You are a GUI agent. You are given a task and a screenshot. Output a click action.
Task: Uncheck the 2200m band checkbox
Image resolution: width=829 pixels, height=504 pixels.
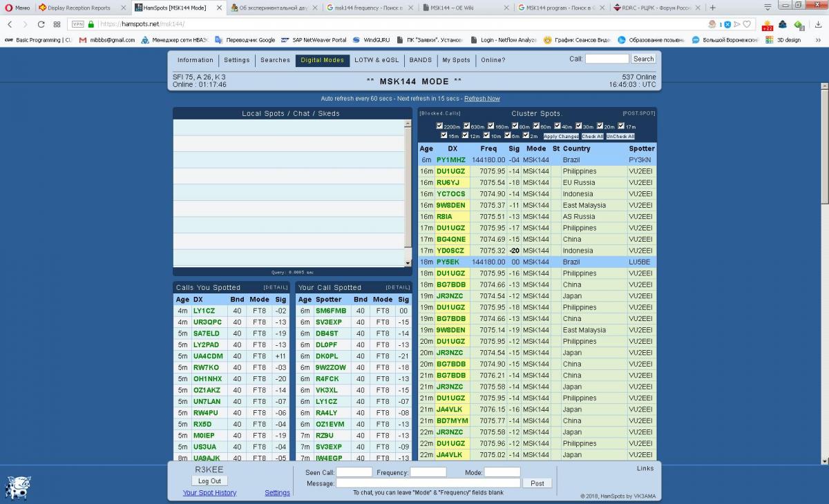(x=439, y=126)
